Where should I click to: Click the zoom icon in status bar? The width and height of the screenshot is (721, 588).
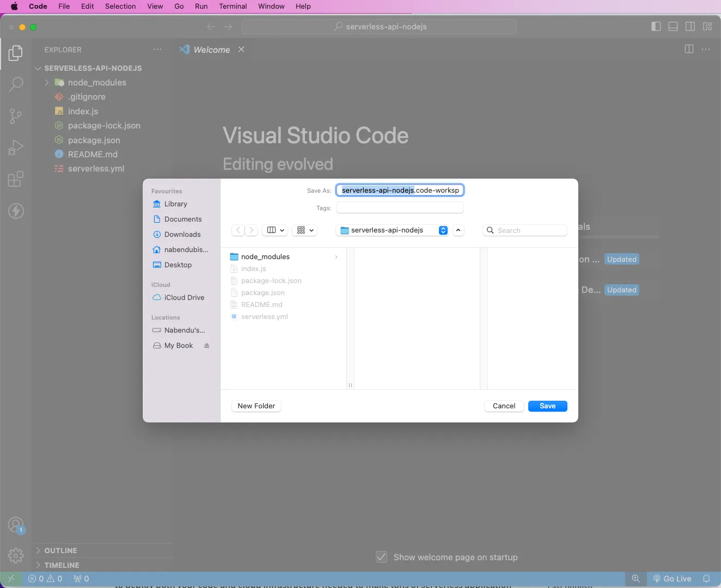coord(636,579)
